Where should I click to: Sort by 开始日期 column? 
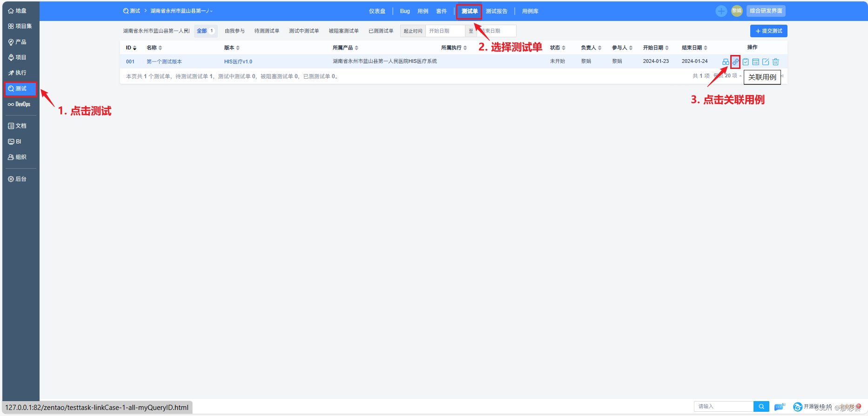(656, 48)
